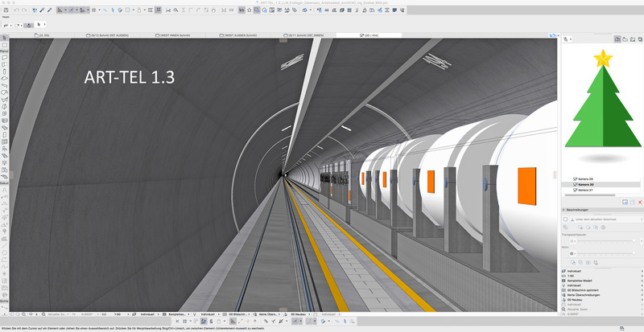Expand the Beschreibungen panel section
This screenshot has height=332, width=644.
click(x=564, y=211)
